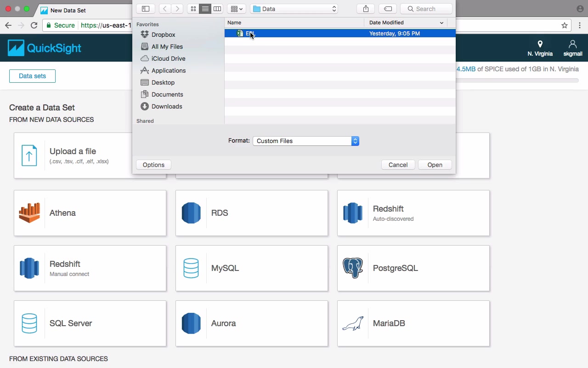Open the Data folder location dropdown

pyautogui.click(x=294, y=9)
